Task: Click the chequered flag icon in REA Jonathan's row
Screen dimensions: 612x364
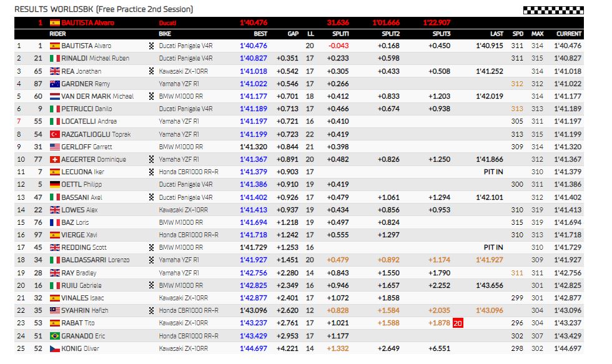Action: (x=151, y=71)
